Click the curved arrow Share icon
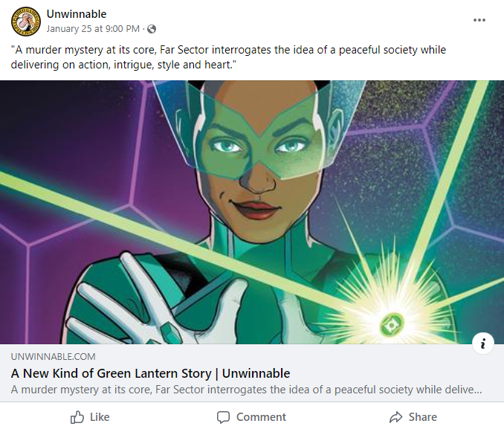504x432 pixels. click(x=395, y=417)
